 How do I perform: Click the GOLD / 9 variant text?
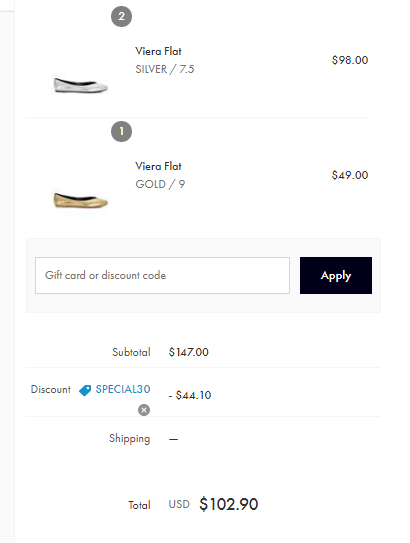coord(160,184)
